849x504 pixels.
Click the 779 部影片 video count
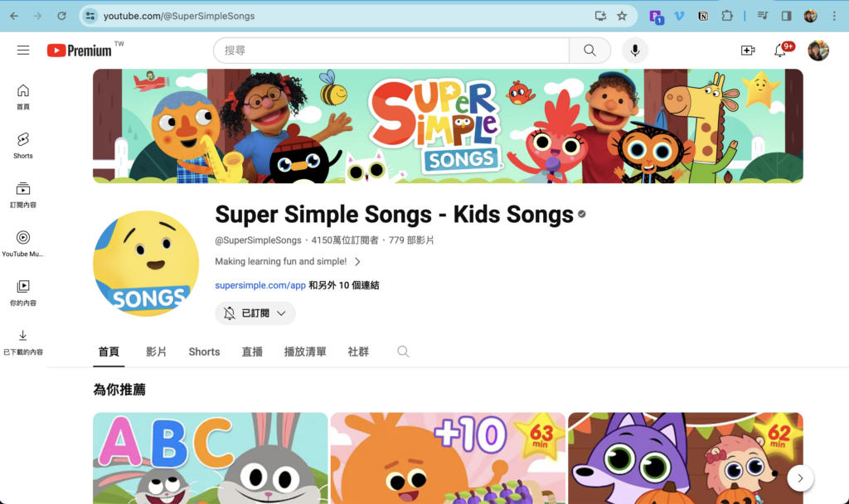coord(411,240)
